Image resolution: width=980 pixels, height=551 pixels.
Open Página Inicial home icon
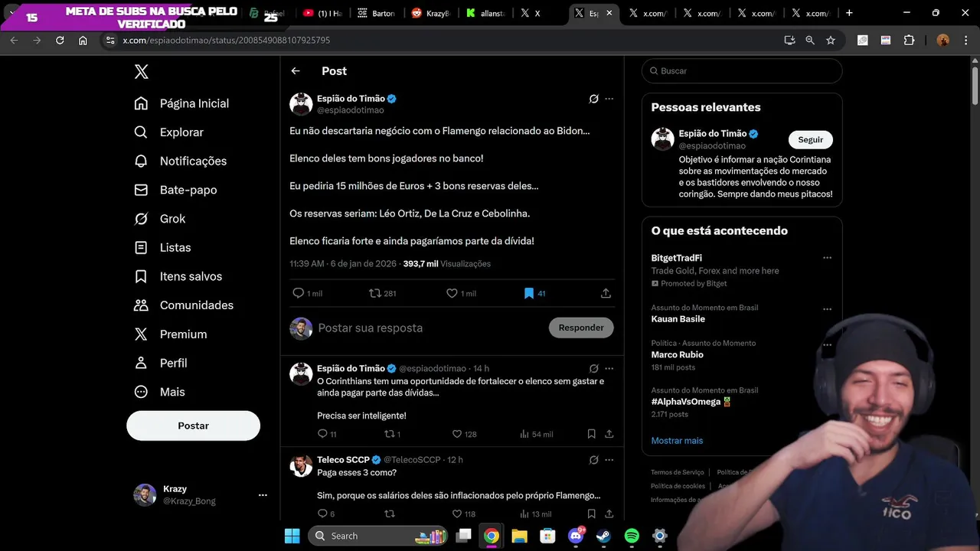[x=141, y=103]
